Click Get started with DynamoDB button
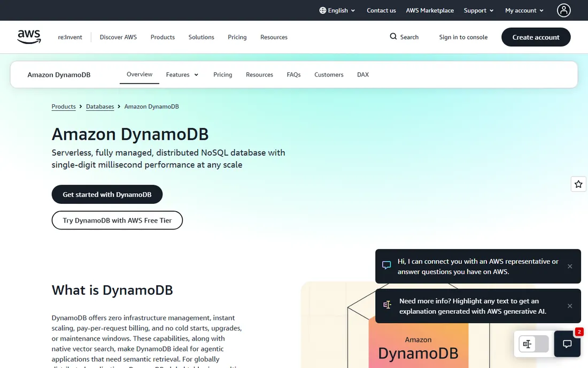This screenshot has width=588, height=368. point(107,194)
